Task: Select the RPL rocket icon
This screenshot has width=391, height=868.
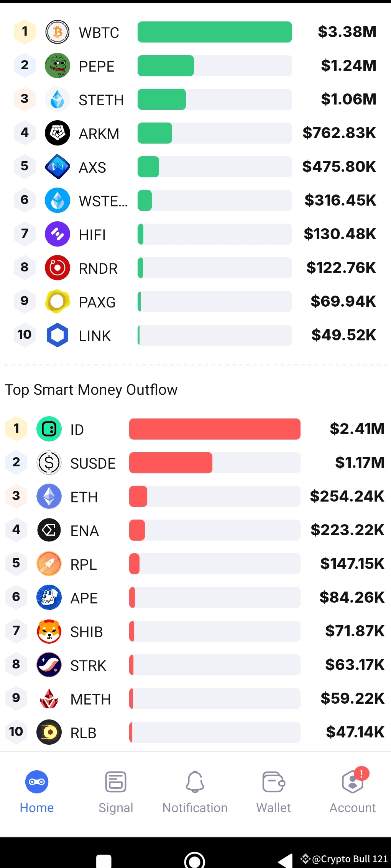Action: click(49, 564)
